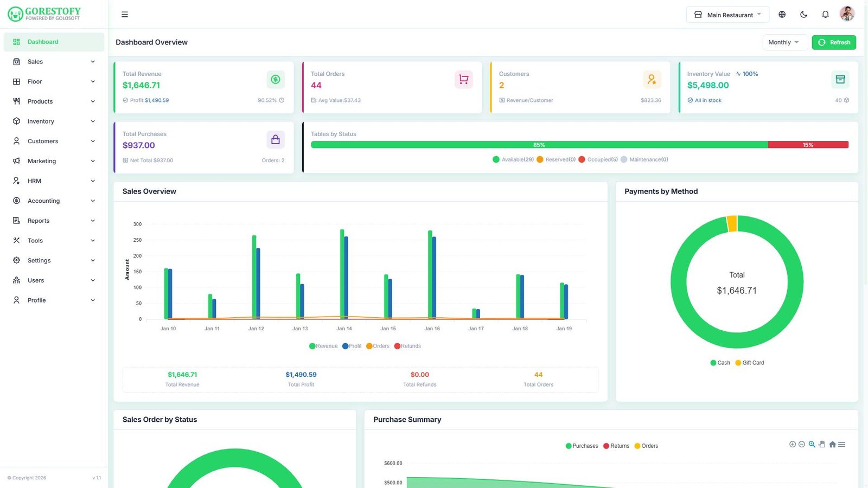Expand the Marketing sidebar chevron
Screen dimensions: 868x488
pyautogui.click(x=93, y=161)
